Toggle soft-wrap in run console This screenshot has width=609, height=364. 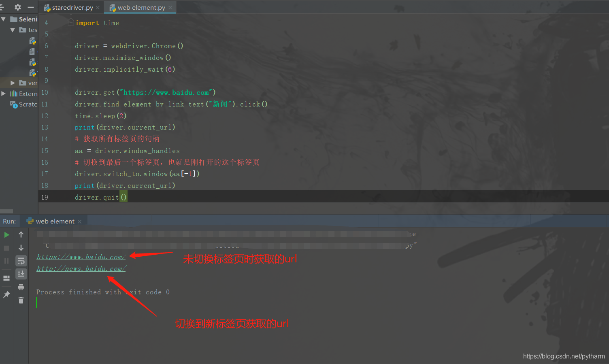tap(21, 261)
